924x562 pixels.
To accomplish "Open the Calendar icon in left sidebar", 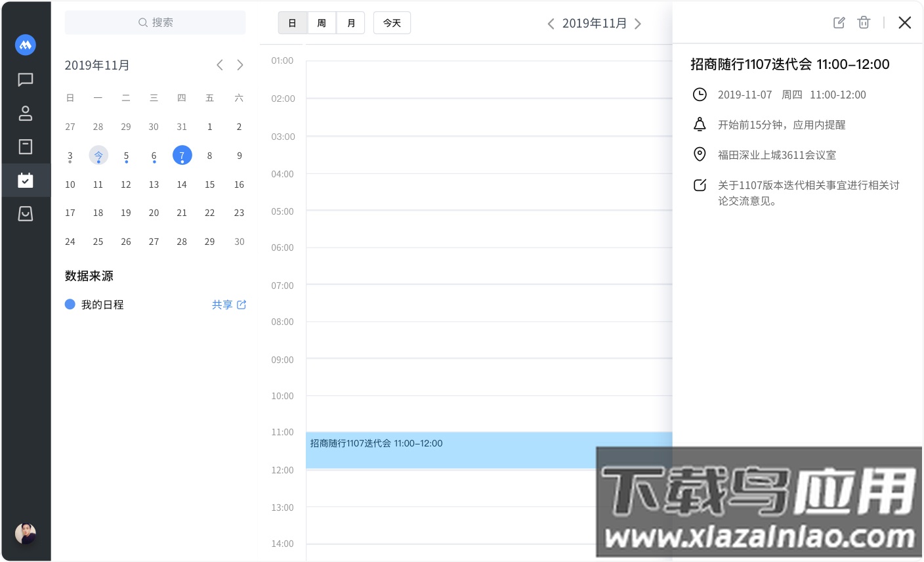I will pyautogui.click(x=26, y=180).
